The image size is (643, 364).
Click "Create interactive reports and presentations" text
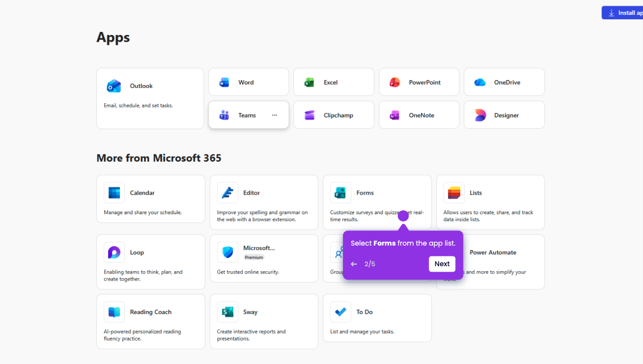(251, 335)
